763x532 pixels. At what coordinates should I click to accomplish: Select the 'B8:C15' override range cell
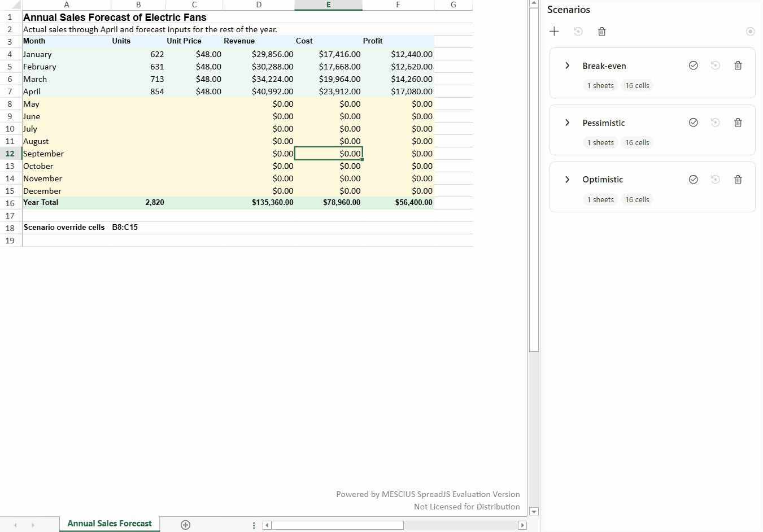point(138,228)
